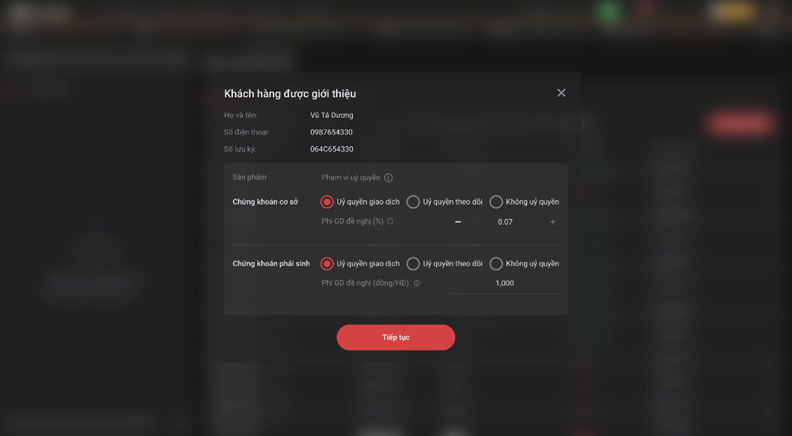The height and width of the screenshot is (436, 792).
Task: Click the 1,000 derivatives fee field
Action: tap(504, 283)
